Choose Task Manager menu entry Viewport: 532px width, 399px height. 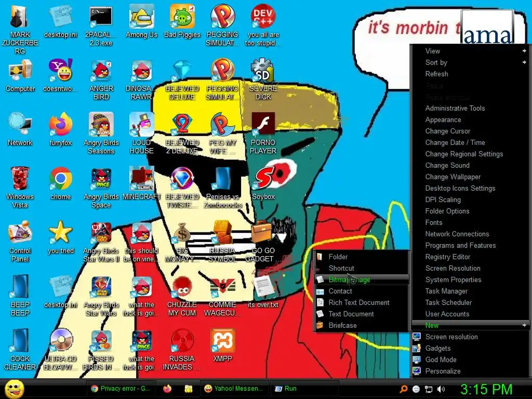click(470, 291)
